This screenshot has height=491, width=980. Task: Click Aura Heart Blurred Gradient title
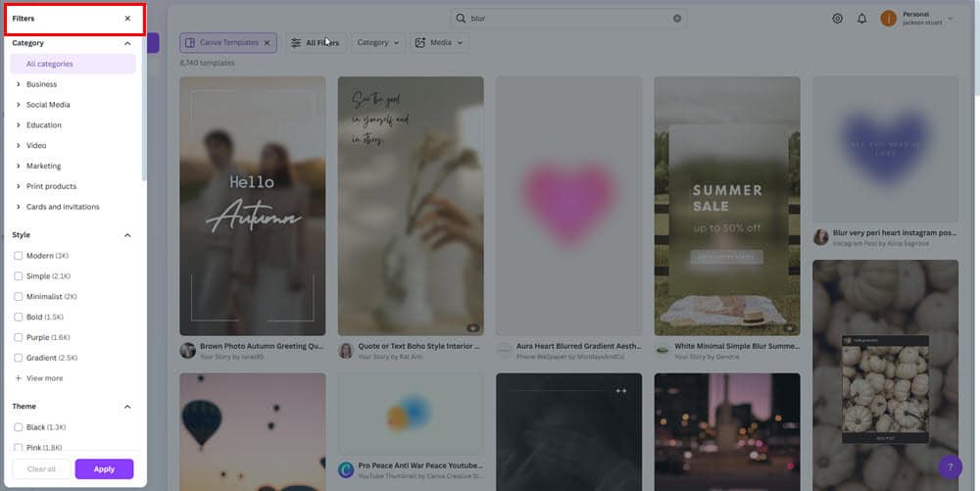click(579, 346)
